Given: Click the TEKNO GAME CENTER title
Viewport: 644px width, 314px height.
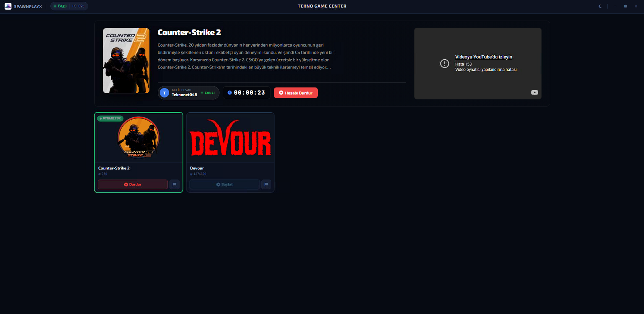Looking at the screenshot, I should (x=322, y=6).
